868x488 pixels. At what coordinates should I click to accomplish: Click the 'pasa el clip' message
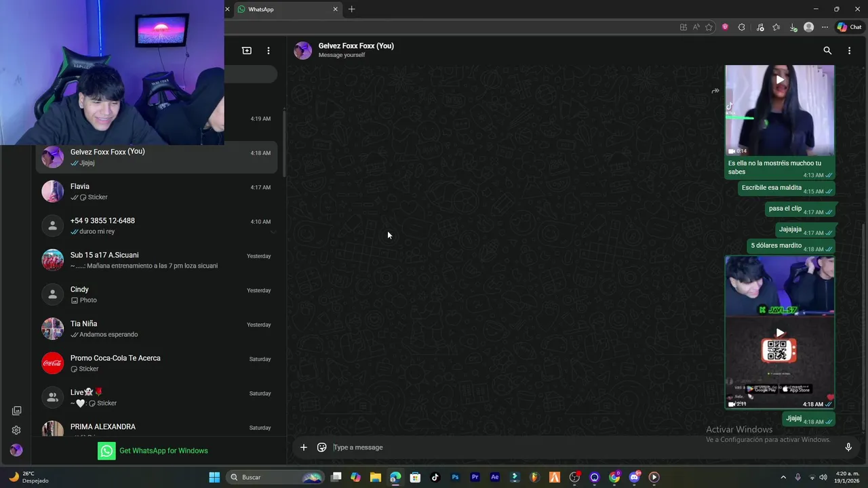800,209
